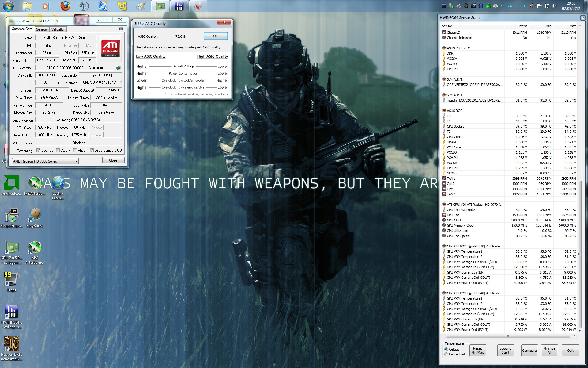Open MSIAfterburner desktop shortcut with blue X
The width and height of the screenshot is (588, 368).
[x=35, y=186]
